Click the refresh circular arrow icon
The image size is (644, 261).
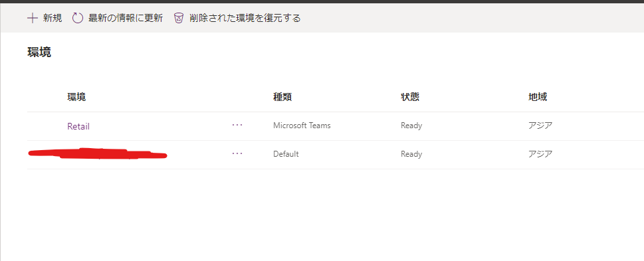point(78,18)
